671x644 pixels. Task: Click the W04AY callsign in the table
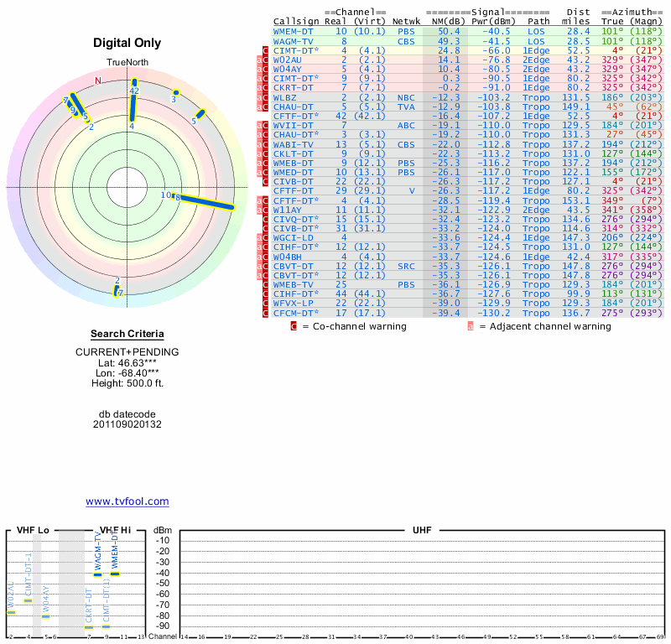pos(290,69)
